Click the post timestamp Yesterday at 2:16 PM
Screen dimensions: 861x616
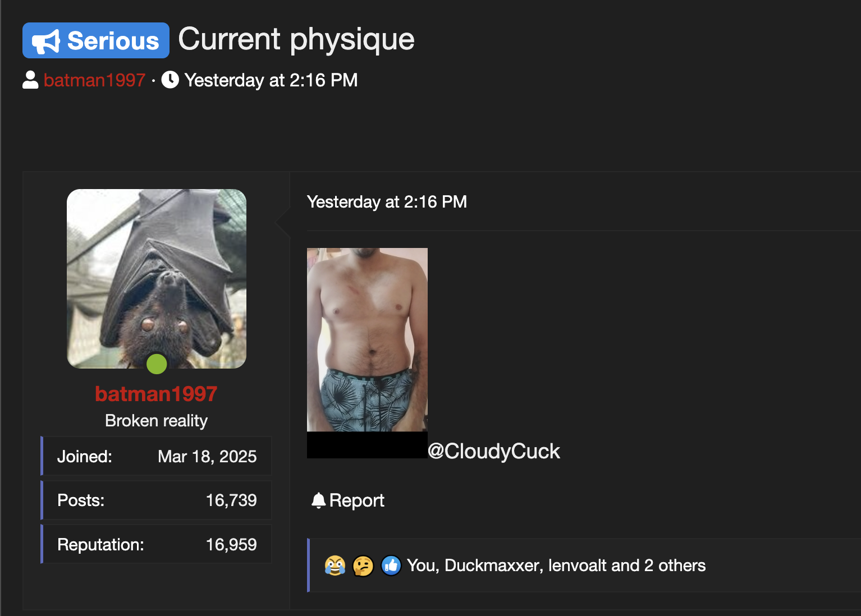click(387, 201)
